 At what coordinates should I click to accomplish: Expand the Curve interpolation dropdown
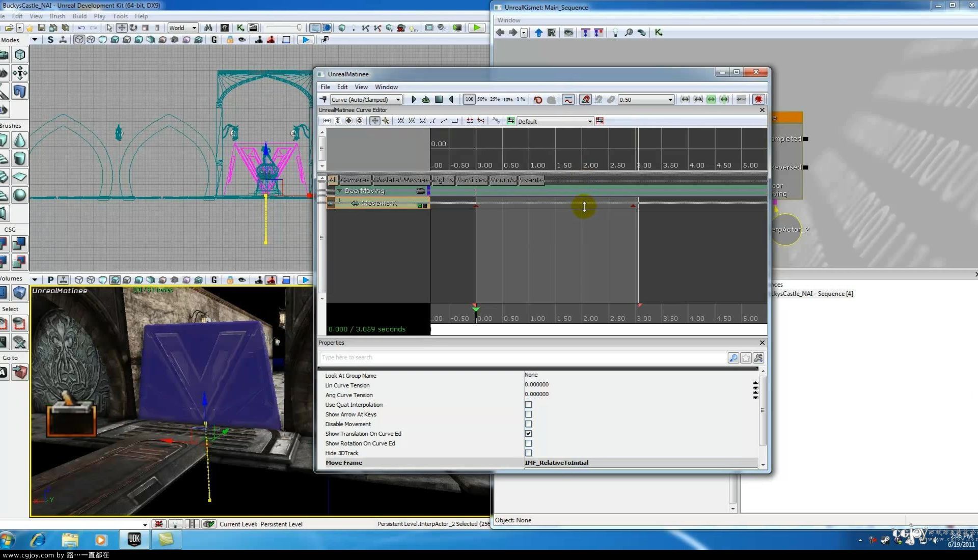tap(398, 99)
